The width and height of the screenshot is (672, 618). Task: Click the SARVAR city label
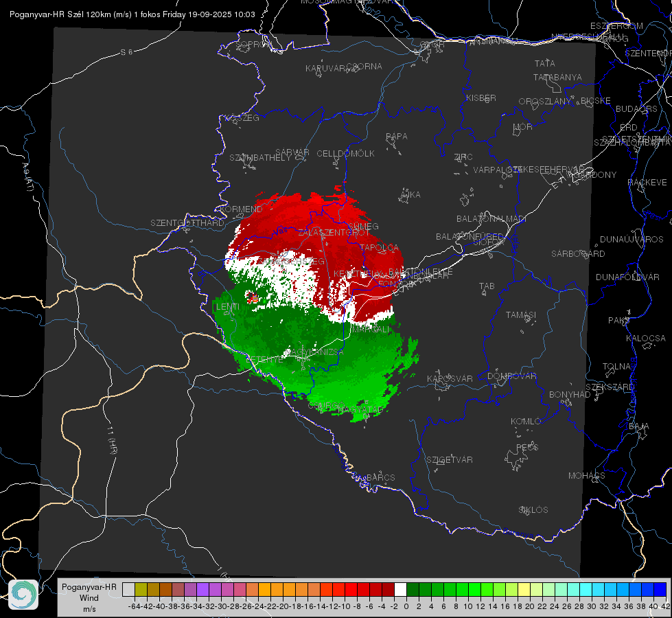click(x=292, y=152)
